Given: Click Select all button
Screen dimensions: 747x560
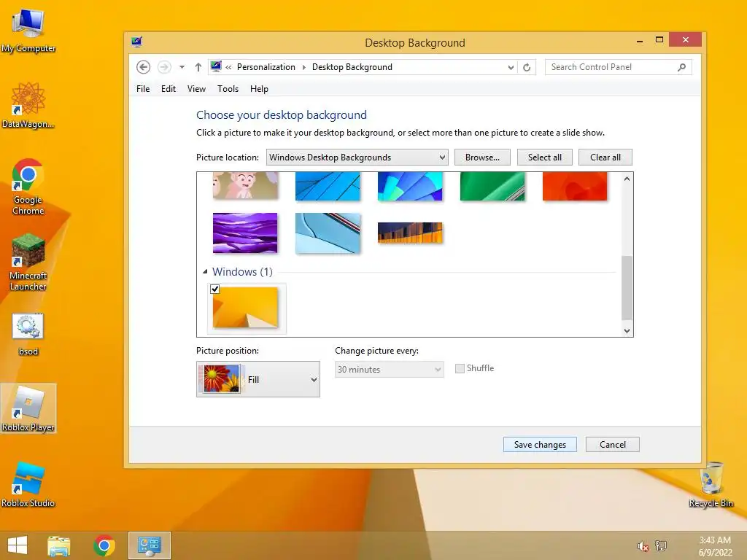Looking at the screenshot, I should click(544, 157).
